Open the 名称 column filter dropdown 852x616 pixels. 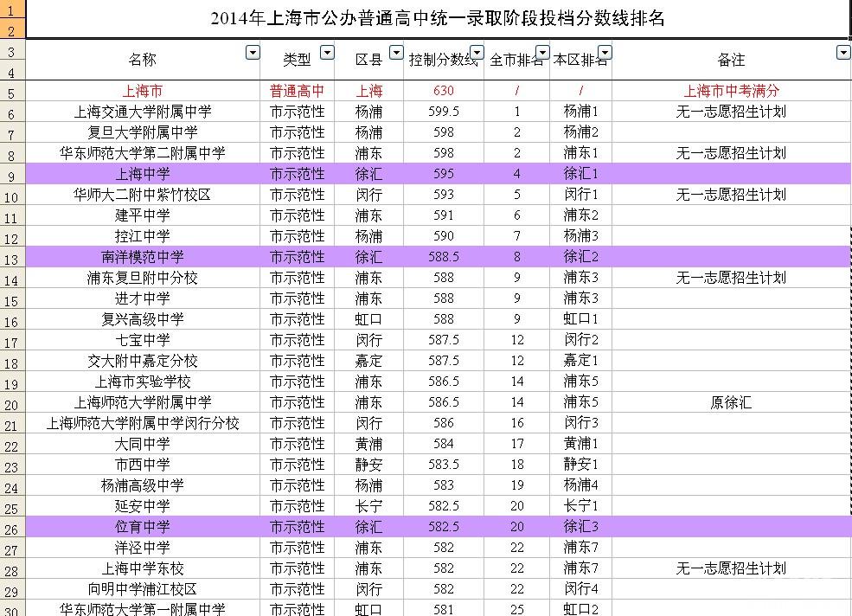253,53
